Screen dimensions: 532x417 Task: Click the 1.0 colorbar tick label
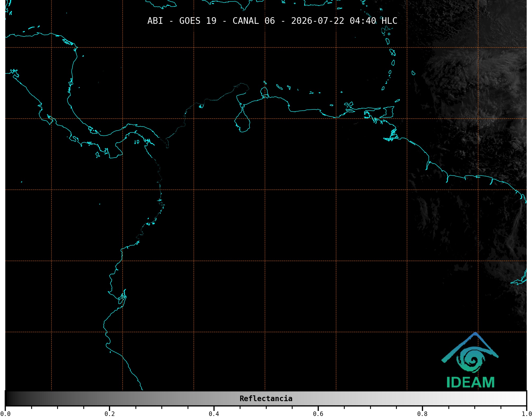click(x=526, y=414)
